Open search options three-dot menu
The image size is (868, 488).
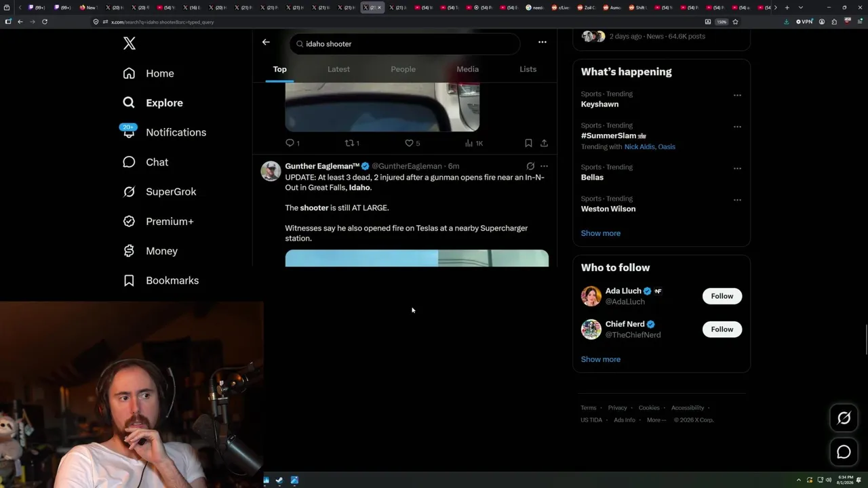coord(542,42)
